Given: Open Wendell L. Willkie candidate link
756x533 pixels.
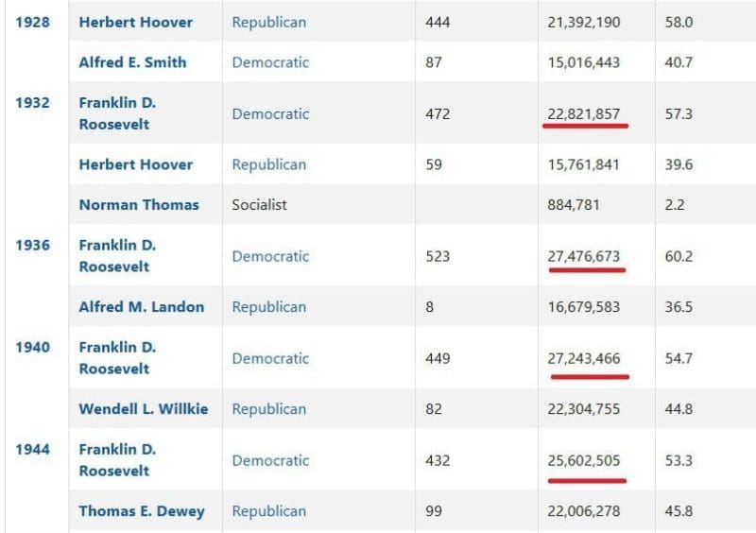Looking at the screenshot, I should click(144, 408).
